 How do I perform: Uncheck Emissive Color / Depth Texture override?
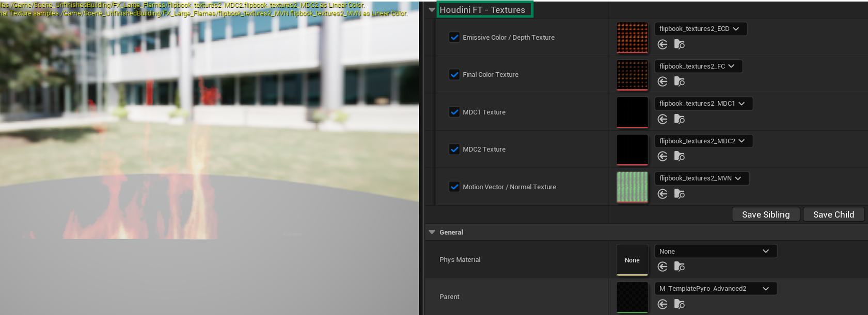[454, 37]
